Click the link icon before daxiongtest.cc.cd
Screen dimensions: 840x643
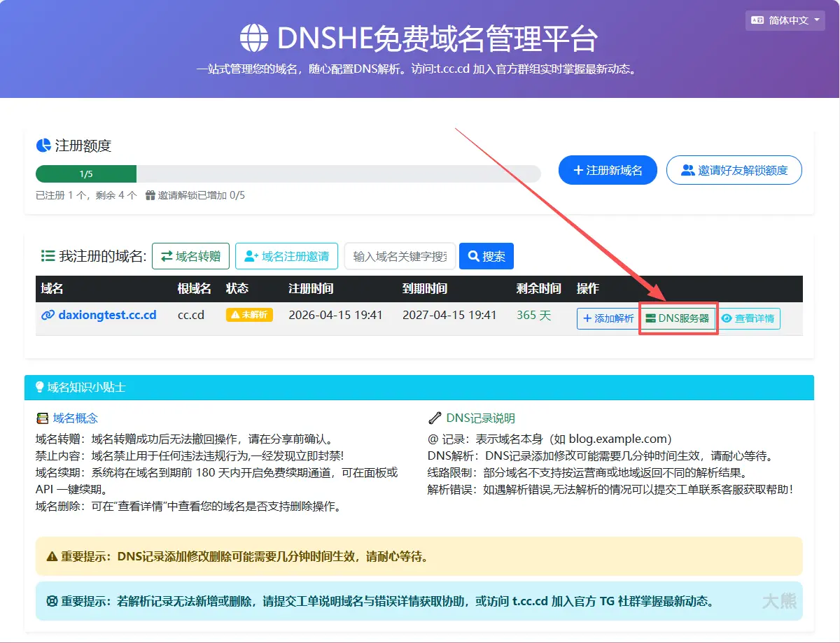[46, 315]
